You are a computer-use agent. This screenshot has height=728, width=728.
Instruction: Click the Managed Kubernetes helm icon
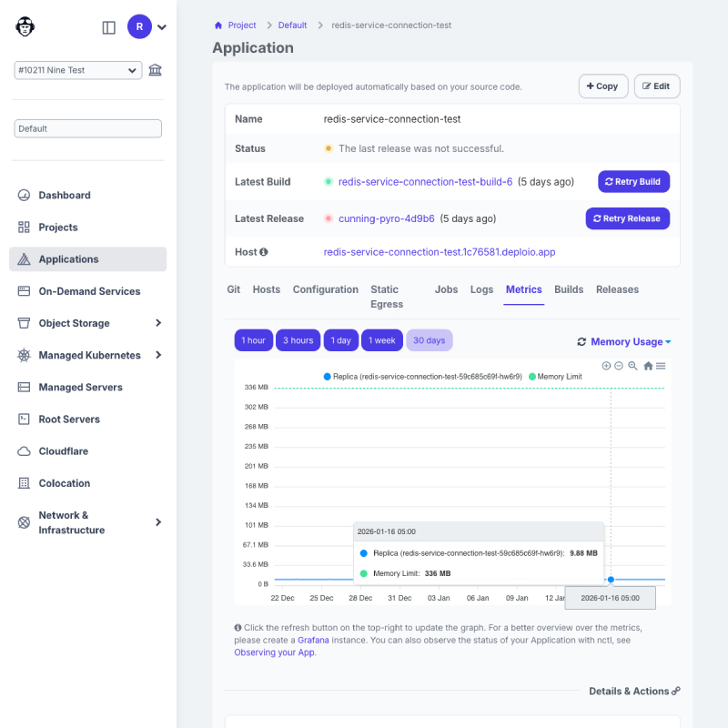click(x=24, y=355)
